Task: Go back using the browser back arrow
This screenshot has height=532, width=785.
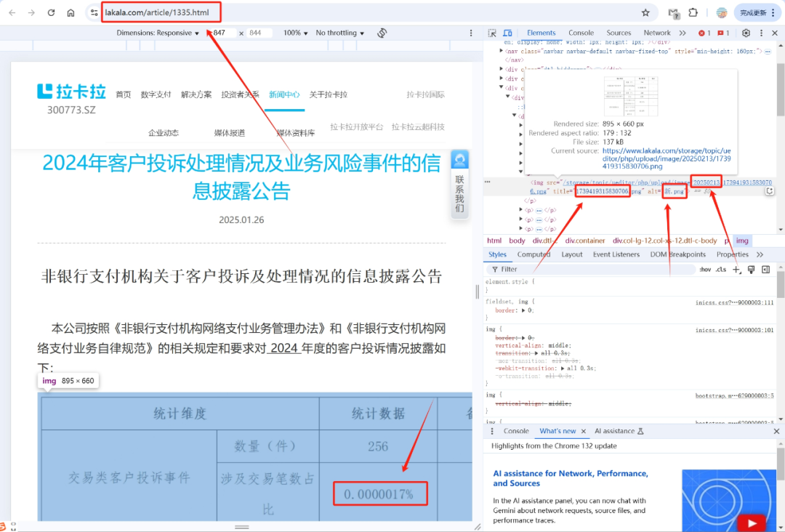Action: (x=12, y=12)
